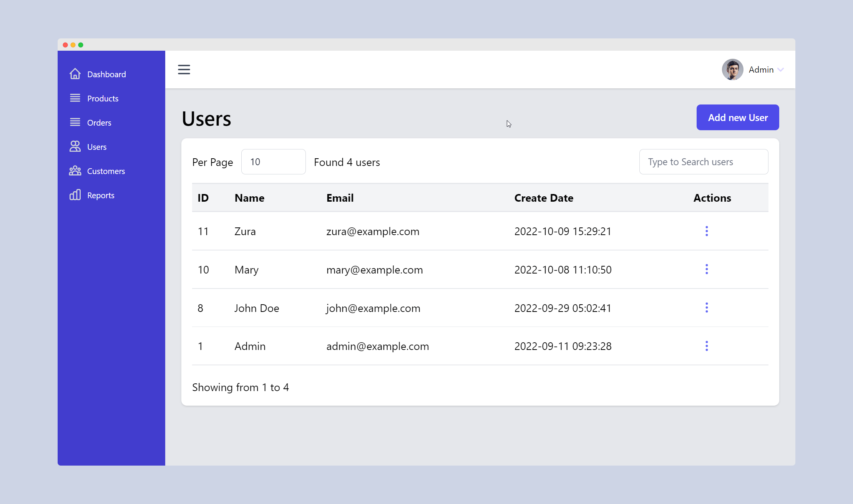
Task: Click ID cell 8
Action: pyautogui.click(x=200, y=308)
